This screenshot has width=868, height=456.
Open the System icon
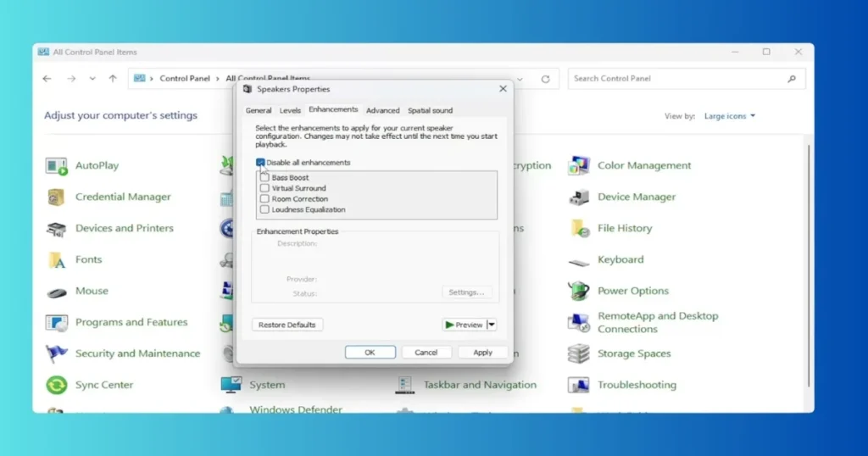click(x=231, y=385)
